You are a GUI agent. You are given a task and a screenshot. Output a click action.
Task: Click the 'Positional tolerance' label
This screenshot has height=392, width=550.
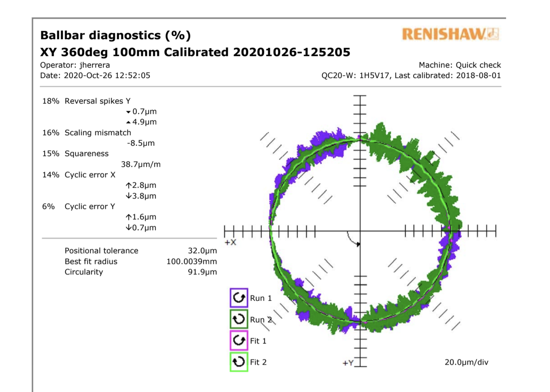coord(101,251)
